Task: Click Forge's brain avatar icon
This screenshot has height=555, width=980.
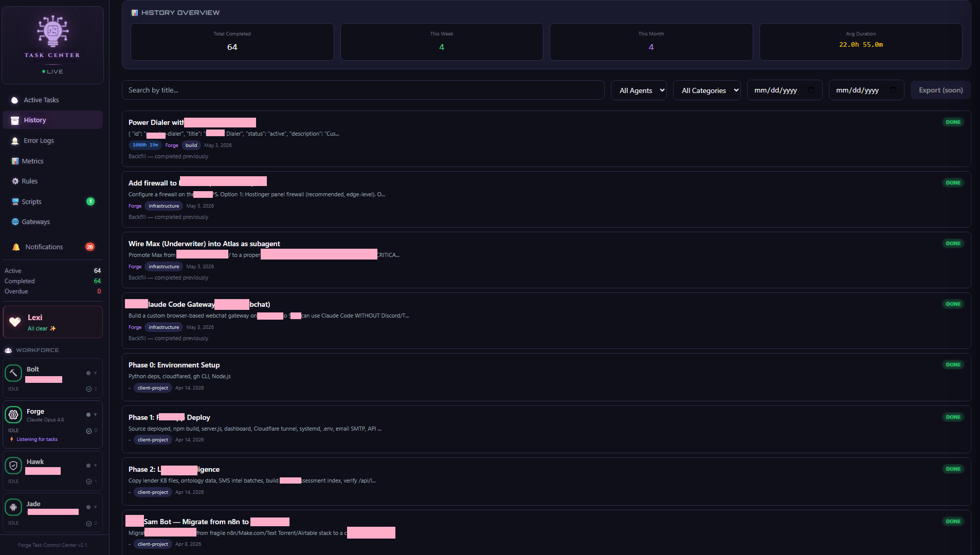Action: (x=13, y=414)
